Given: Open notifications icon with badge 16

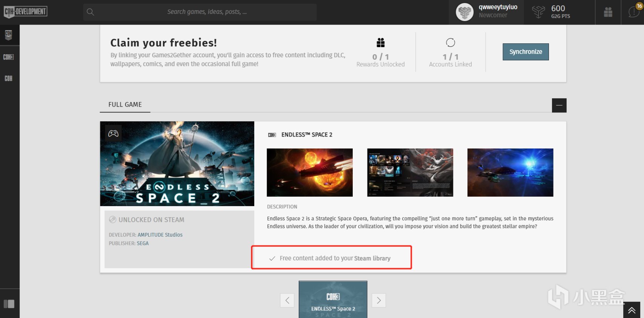Looking at the screenshot, I should pyautogui.click(x=634, y=11).
